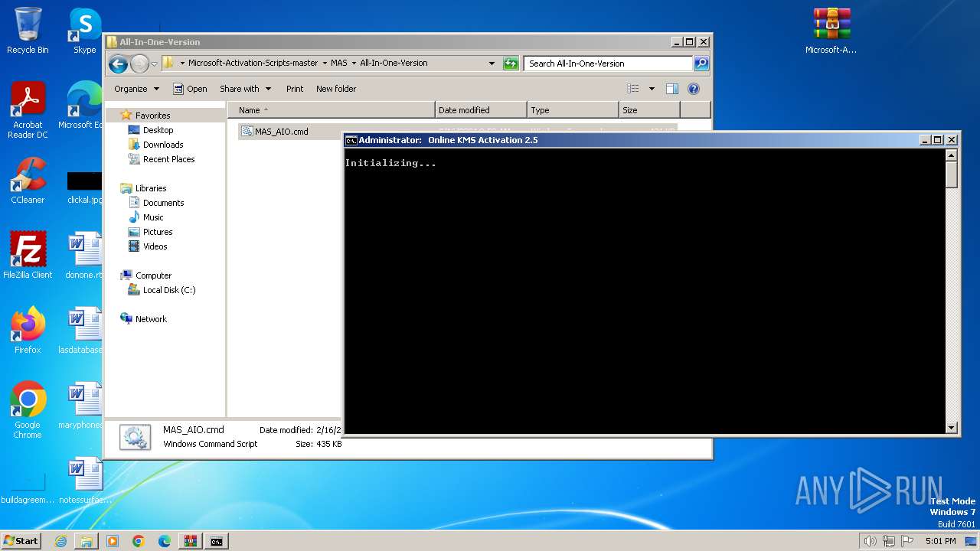The height and width of the screenshot is (551, 980).
Task: Show the preview pane in Explorer
Action: (671, 89)
